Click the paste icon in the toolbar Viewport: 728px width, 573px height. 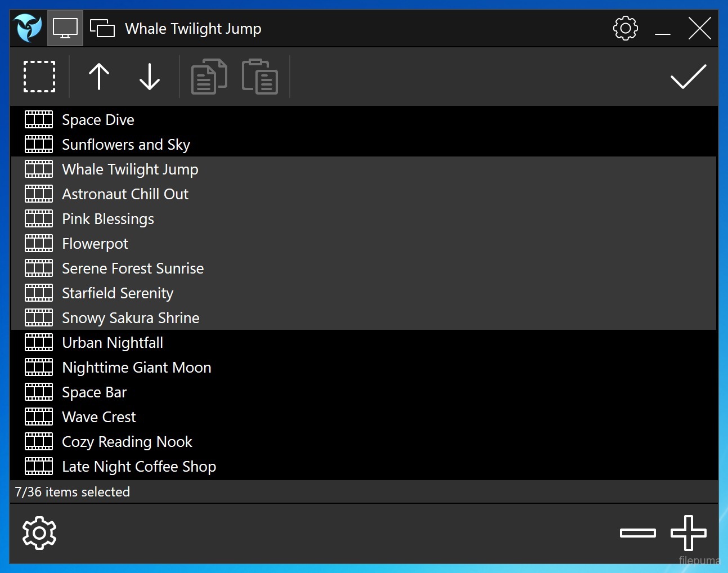coord(259,77)
